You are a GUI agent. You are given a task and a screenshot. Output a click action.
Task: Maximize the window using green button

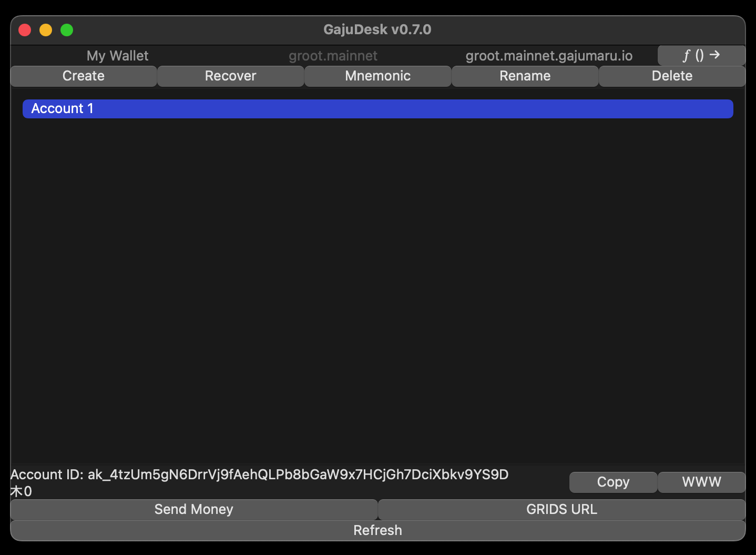[x=67, y=30]
